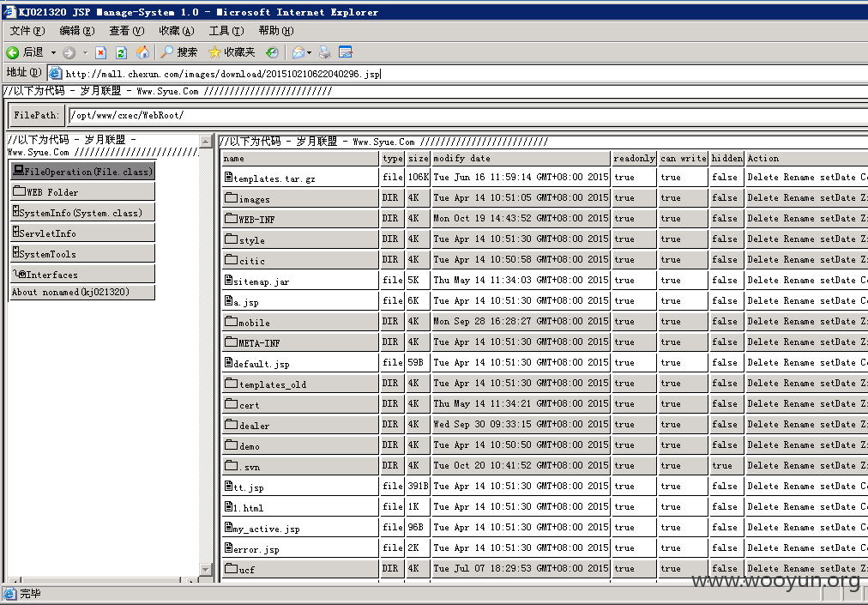Click the FilePath input field

pyautogui.click(x=467, y=115)
